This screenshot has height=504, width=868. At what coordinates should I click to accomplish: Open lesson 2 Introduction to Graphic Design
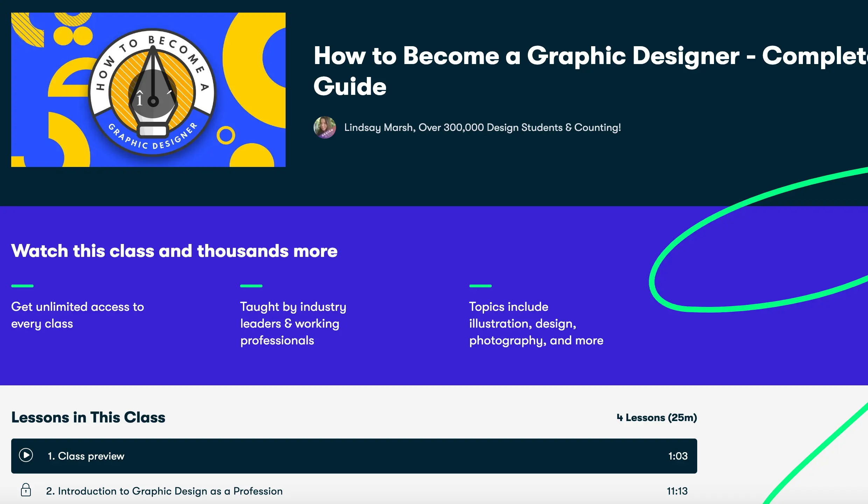(164, 491)
